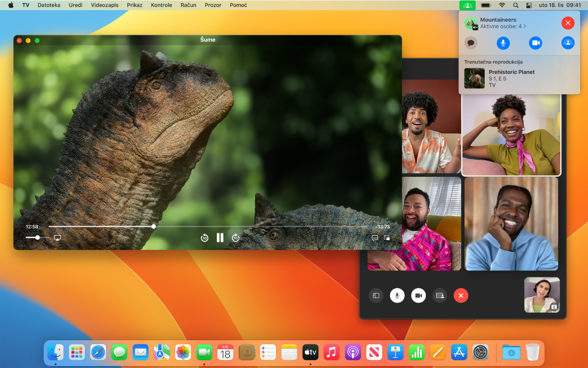The height and width of the screenshot is (368, 588).
Task: Skip forward 10 seconds in the video
Action: [235, 237]
